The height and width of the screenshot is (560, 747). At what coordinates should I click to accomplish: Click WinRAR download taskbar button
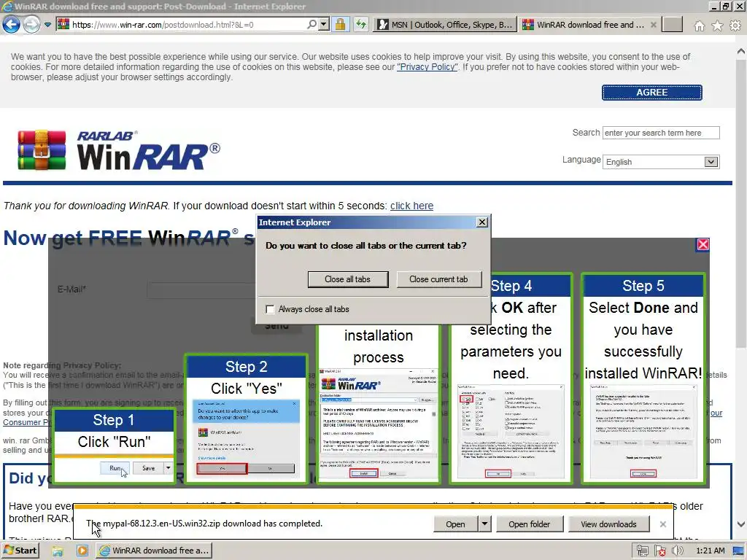click(155, 551)
